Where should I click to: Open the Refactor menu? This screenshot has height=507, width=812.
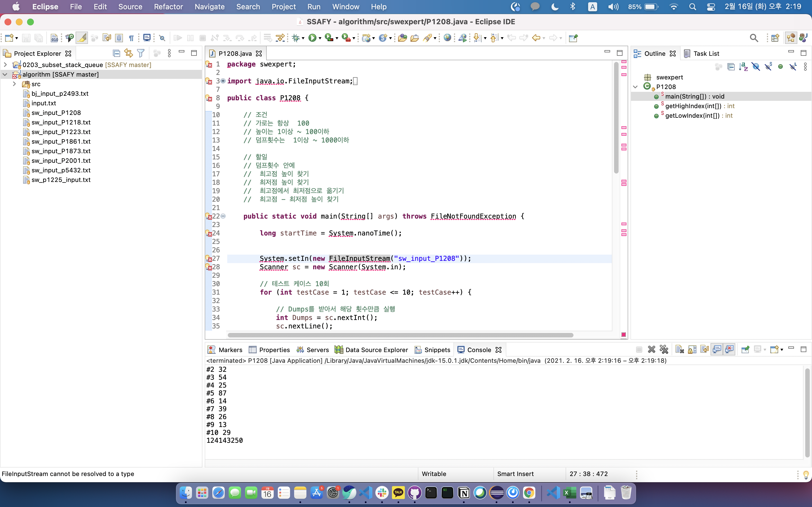[168, 7]
